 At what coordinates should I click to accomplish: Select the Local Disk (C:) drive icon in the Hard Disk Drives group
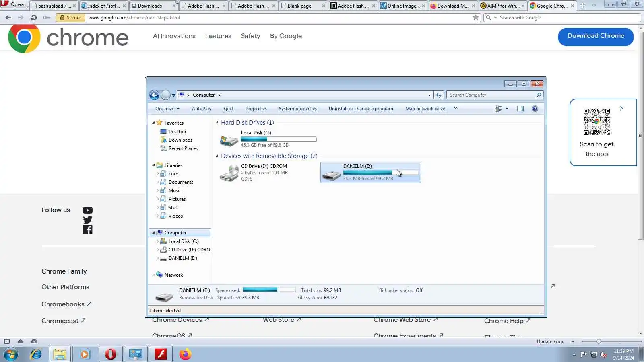click(x=229, y=140)
